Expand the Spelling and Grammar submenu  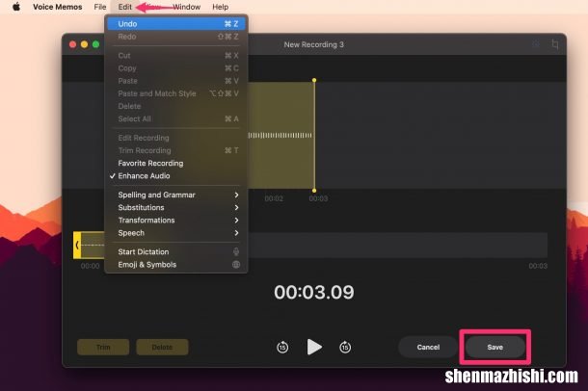click(x=176, y=195)
